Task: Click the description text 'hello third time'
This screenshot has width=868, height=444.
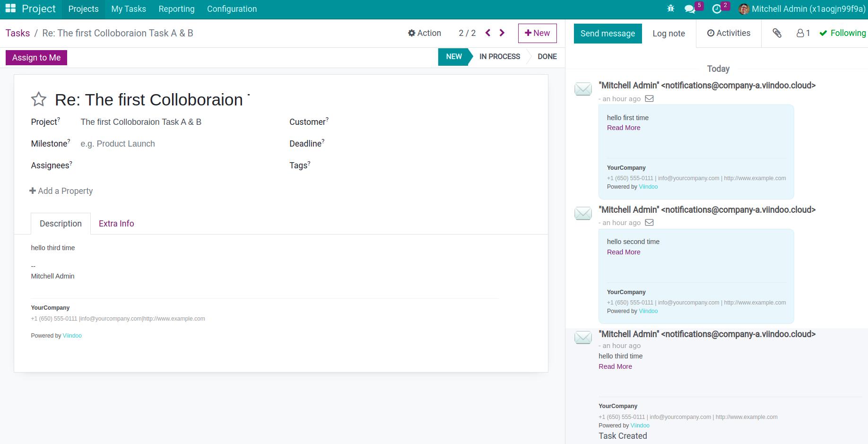Action: pyautogui.click(x=53, y=248)
